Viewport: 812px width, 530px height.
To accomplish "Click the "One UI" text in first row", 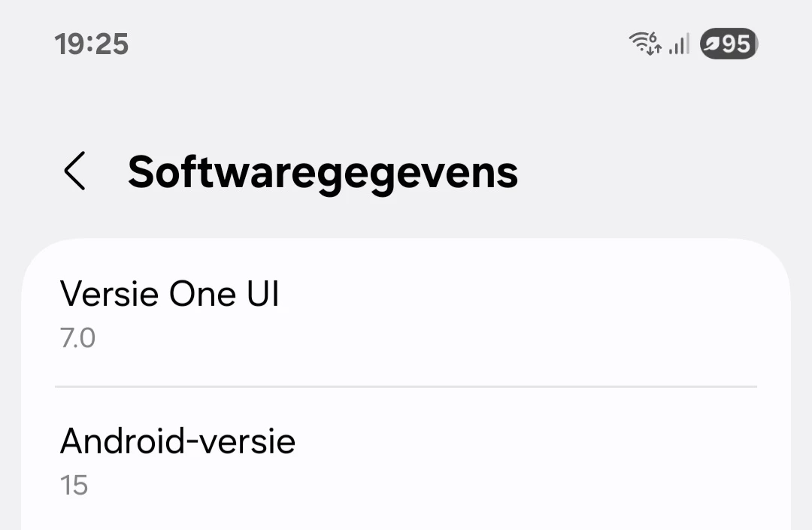I will (x=224, y=294).
